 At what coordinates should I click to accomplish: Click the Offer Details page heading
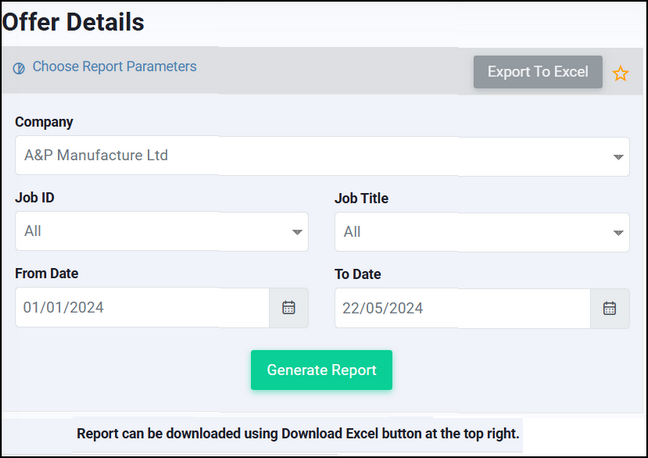point(73,22)
